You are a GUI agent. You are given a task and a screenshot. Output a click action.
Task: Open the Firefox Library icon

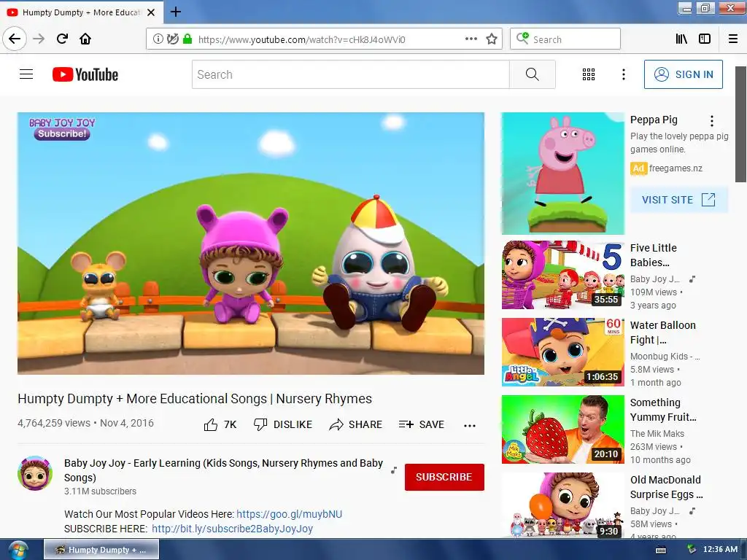point(681,39)
